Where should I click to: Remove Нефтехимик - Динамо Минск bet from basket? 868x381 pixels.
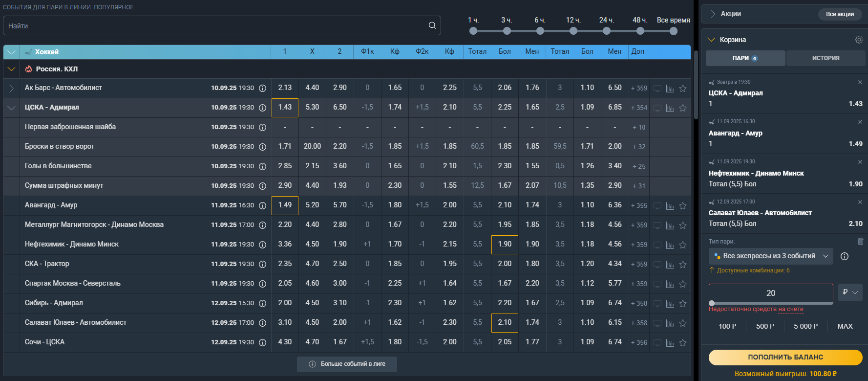click(860, 162)
